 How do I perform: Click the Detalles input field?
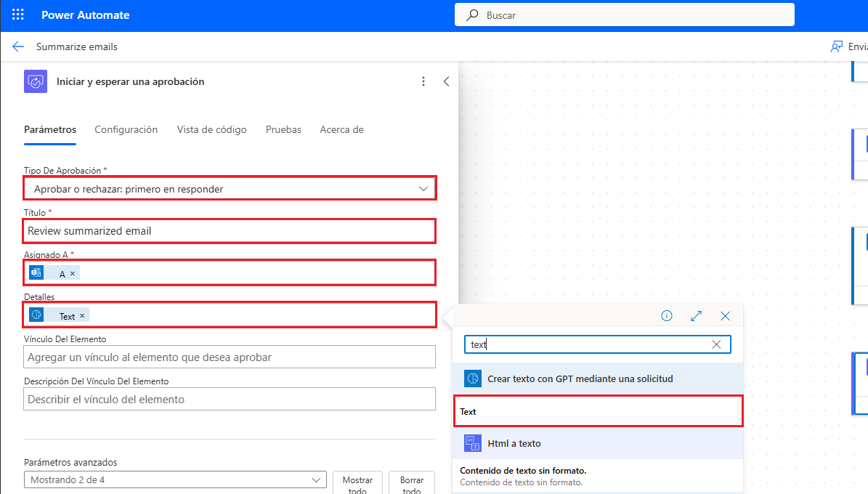230,315
